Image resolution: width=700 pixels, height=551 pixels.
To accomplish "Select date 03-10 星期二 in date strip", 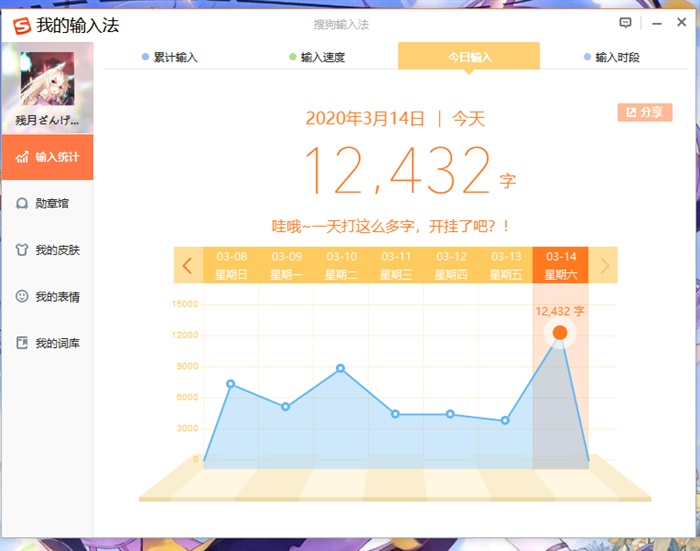I will click(341, 265).
